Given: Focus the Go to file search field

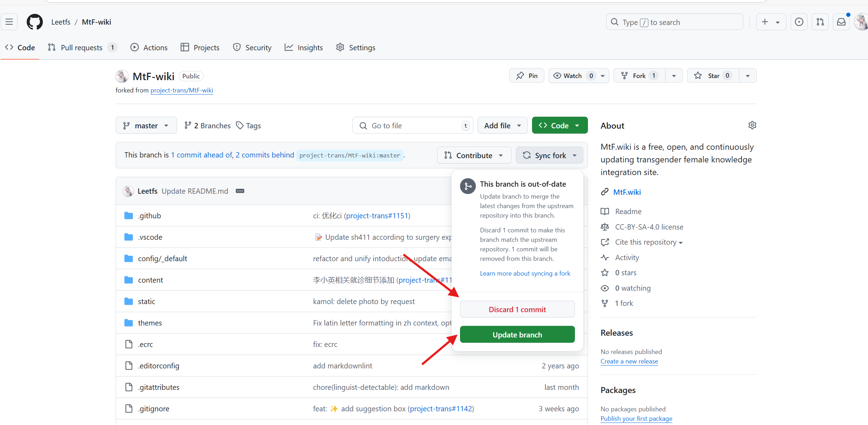Looking at the screenshot, I should tap(413, 125).
